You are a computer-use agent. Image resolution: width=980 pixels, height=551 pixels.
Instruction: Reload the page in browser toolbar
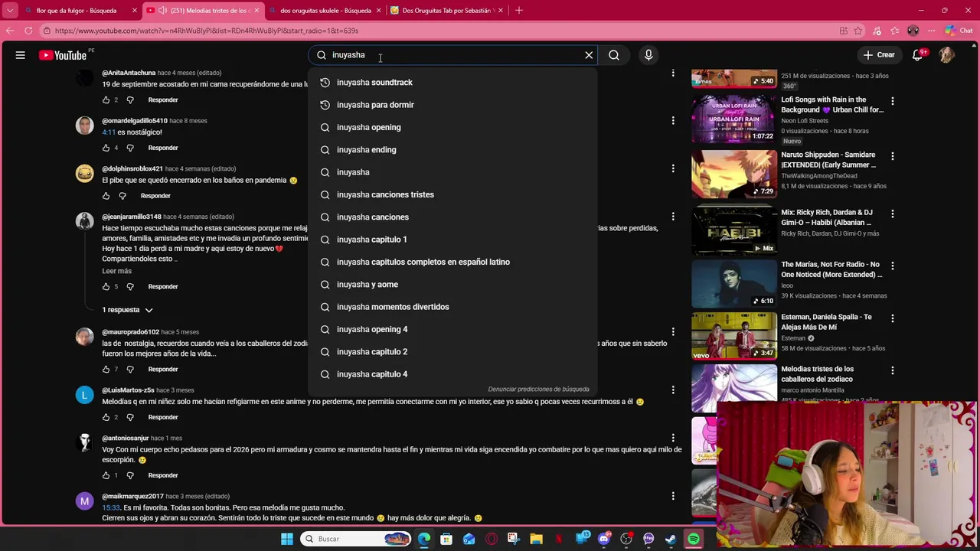click(x=28, y=31)
